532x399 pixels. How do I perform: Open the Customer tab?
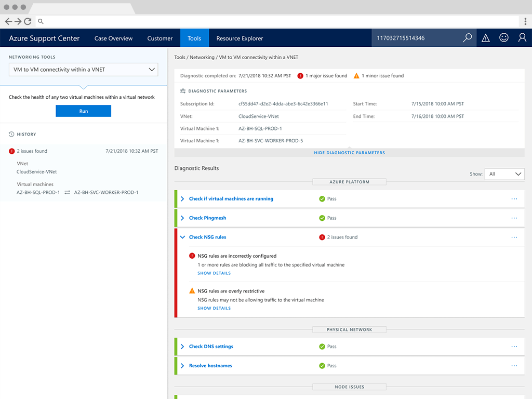point(160,38)
